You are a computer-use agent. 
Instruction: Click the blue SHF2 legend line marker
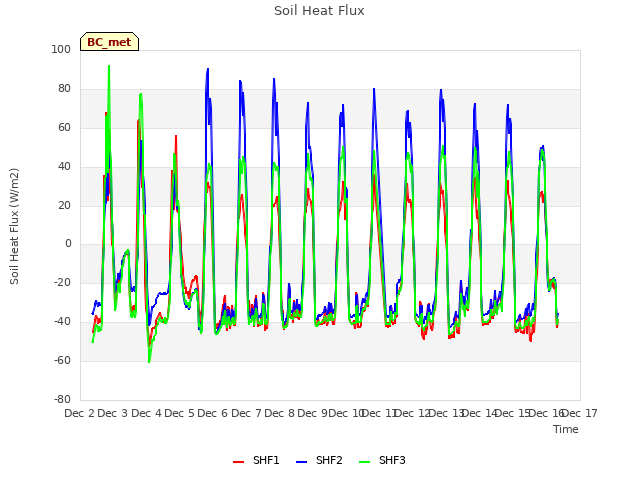click(x=301, y=461)
